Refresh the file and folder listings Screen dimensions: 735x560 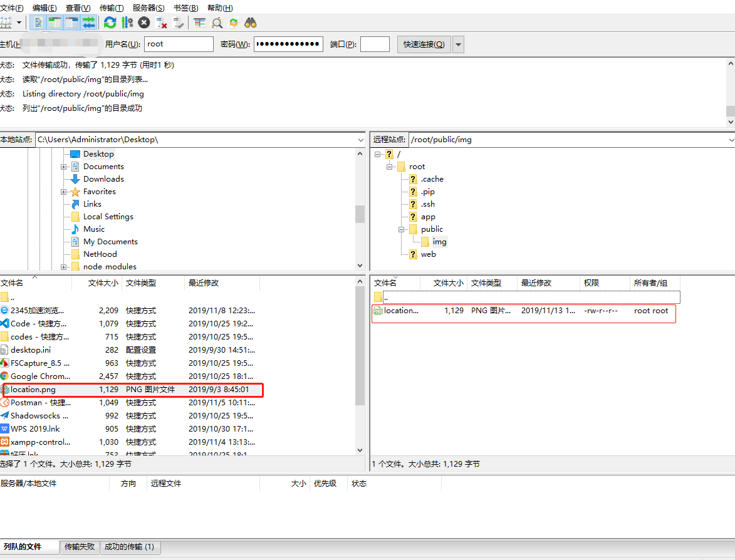(110, 23)
